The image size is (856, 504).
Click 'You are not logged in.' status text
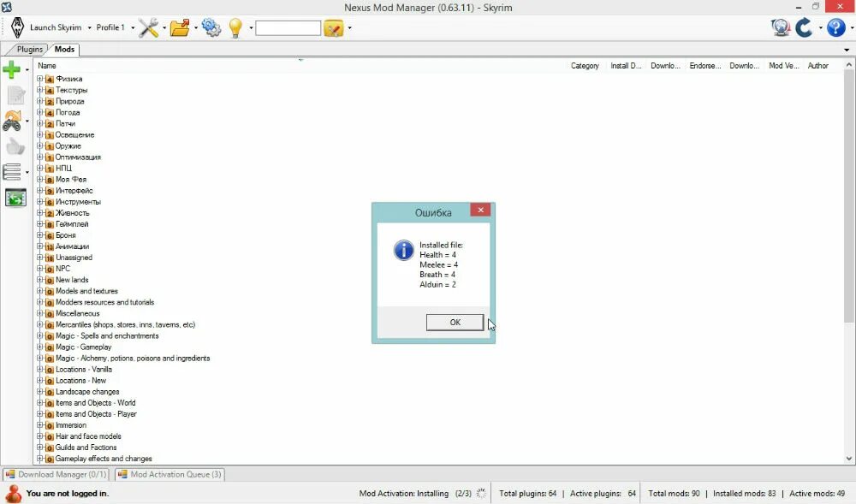tap(68, 494)
